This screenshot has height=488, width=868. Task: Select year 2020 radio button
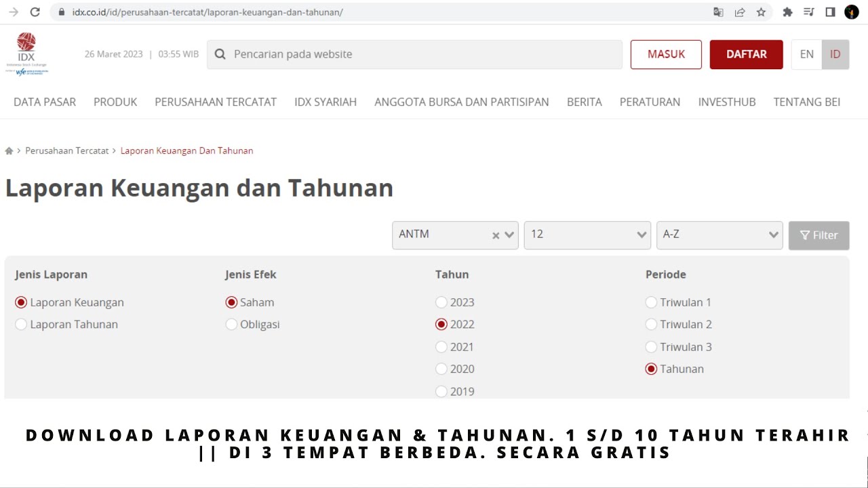tap(441, 369)
